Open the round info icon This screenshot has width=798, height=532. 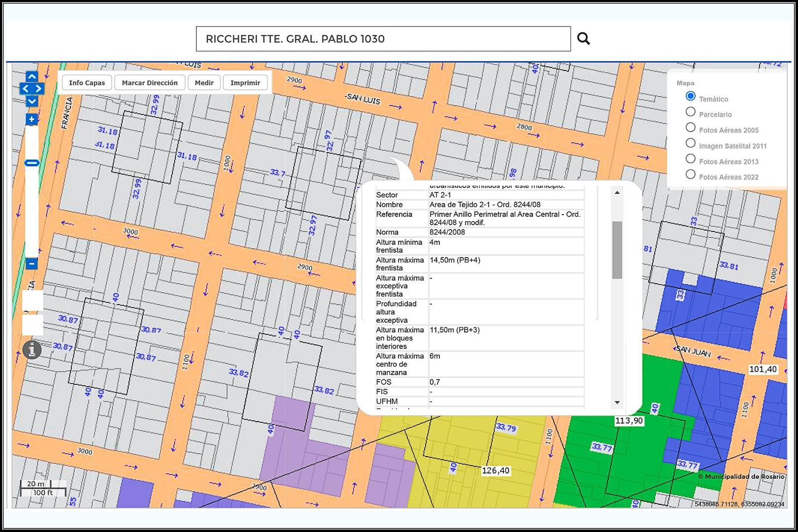tap(32, 350)
